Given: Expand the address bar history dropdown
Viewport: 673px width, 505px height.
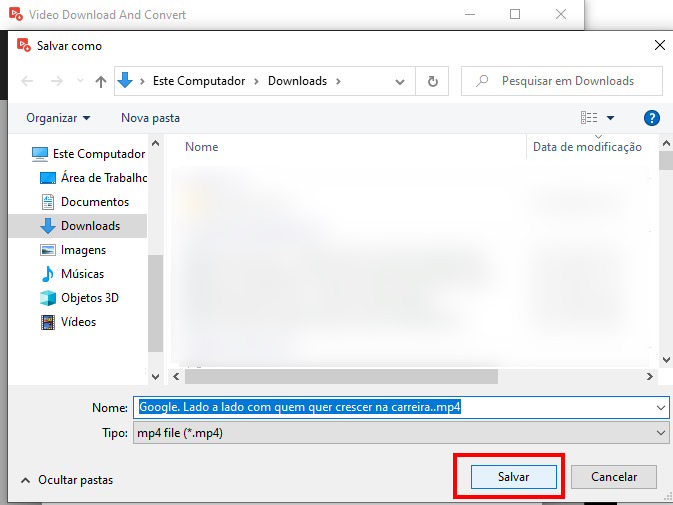Looking at the screenshot, I should [400, 81].
